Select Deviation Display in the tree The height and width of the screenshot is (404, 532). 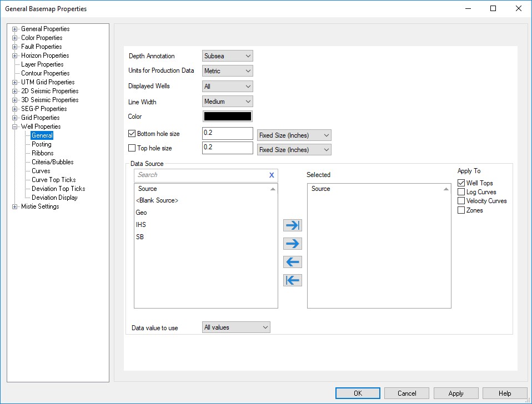54,198
